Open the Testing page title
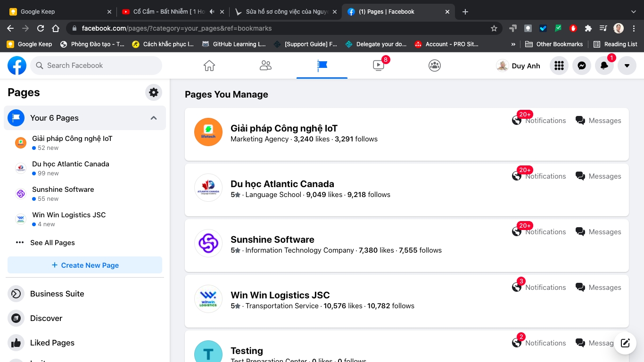 click(247, 351)
